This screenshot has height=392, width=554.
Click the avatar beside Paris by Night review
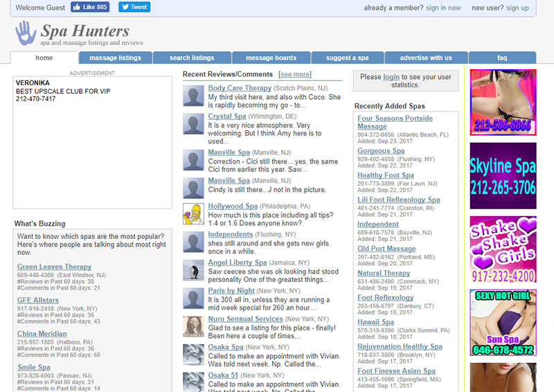[x=193, y=299]
